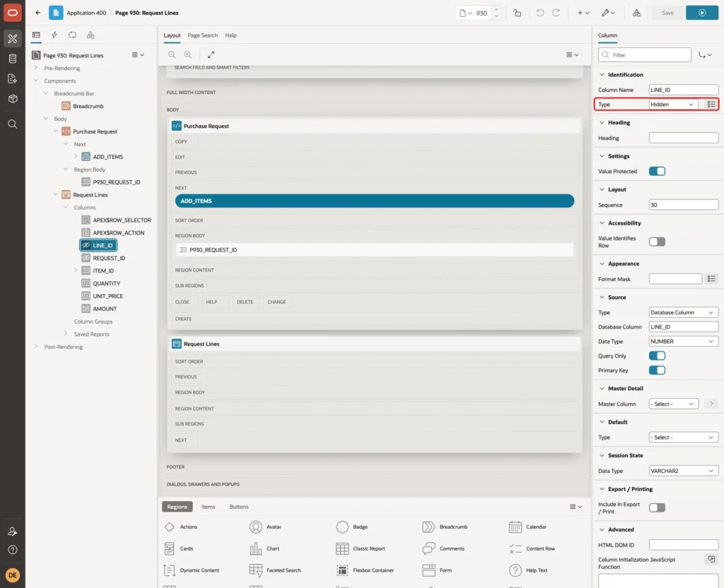The image size is (724, 588).
Task: Click the property Filter field
Action: pos(645,55)
